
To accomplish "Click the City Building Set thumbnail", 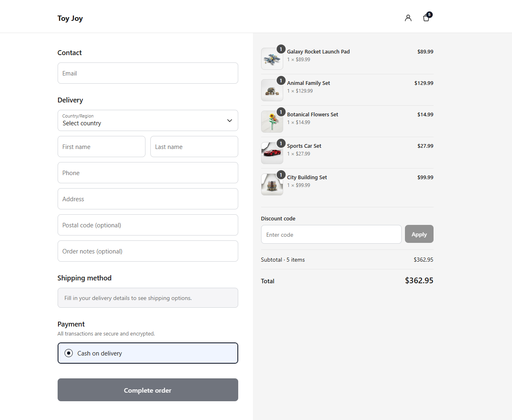I will pos(272,184).
